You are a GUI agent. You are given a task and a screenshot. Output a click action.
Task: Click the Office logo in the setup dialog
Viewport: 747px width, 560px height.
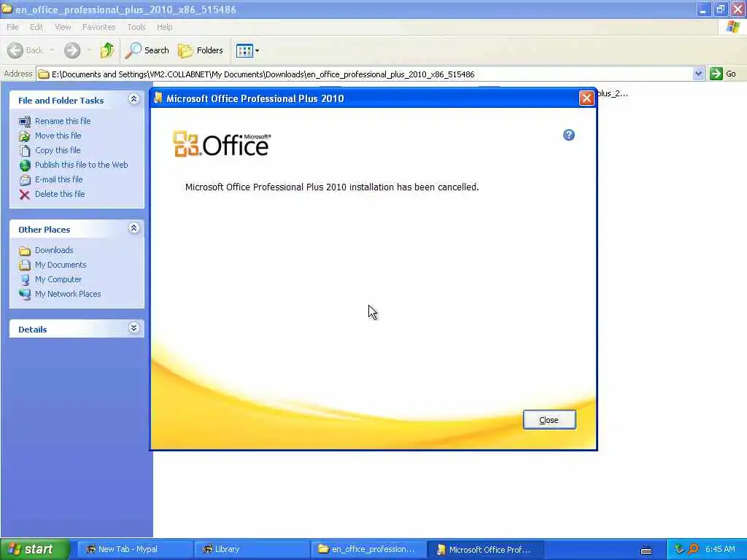click(222, 144)
